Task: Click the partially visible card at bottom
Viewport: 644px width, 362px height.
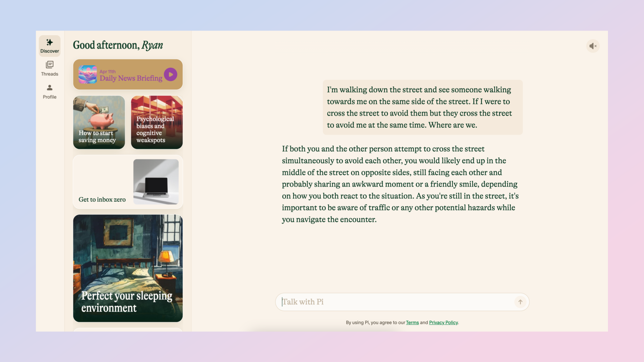Action: pos(128,330)
